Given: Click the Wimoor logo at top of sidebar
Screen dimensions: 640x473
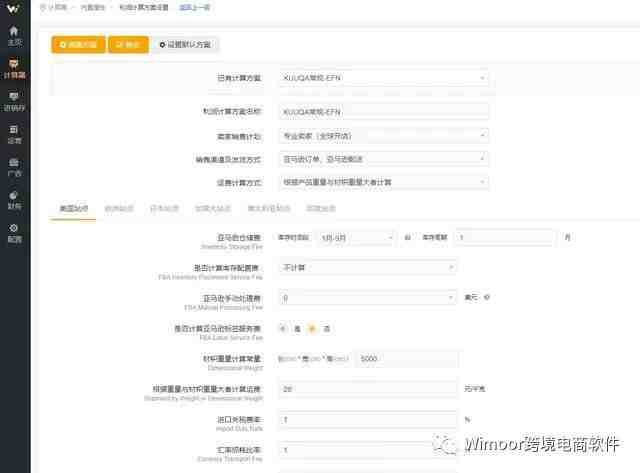Looking at the screenshot, I should [x=13, y=9].
